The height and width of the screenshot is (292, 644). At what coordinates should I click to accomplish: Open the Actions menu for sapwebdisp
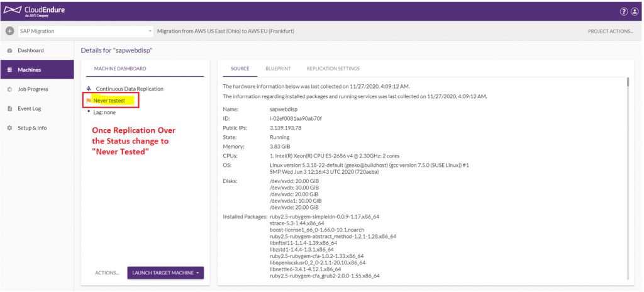[107, 273]
